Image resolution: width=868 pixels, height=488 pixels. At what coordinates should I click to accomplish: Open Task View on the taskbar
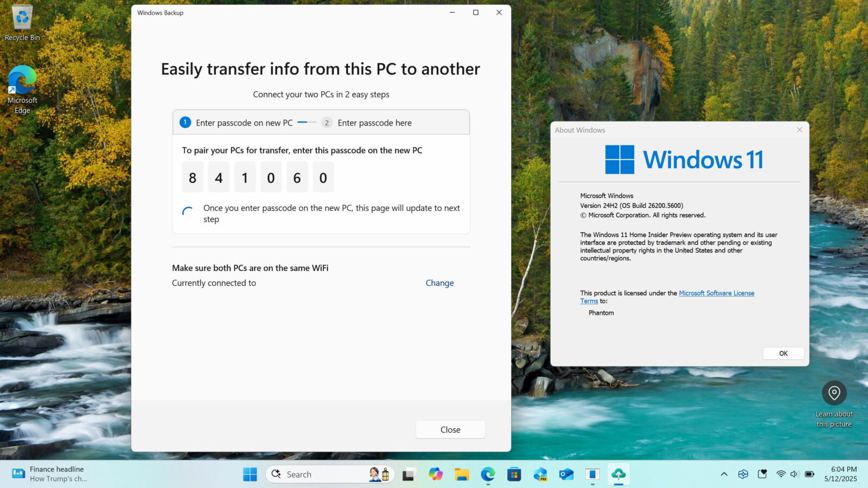click(x=407, y=474)
